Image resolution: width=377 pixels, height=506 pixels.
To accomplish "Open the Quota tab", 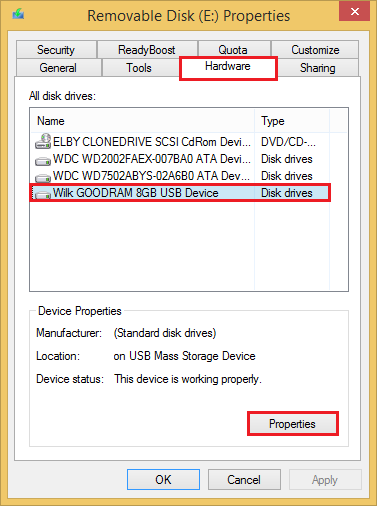I will pos(233,50).
